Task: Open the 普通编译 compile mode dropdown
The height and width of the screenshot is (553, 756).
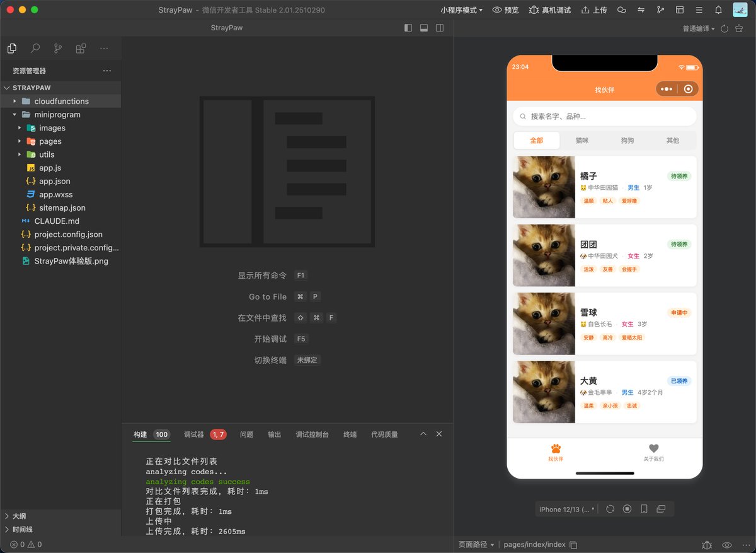Action: click(x=699, y=28)
